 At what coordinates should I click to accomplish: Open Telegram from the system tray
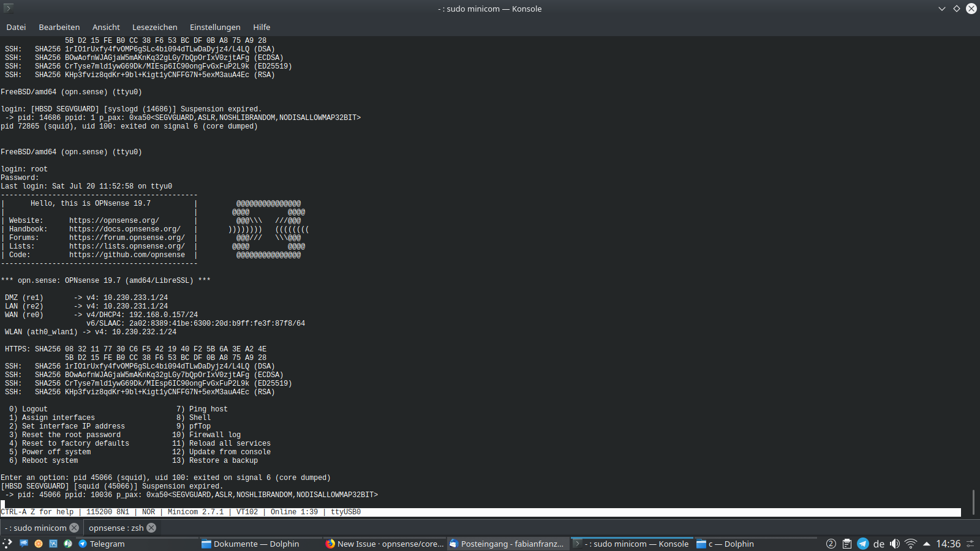pyautogui.click(x=863, y=544)
